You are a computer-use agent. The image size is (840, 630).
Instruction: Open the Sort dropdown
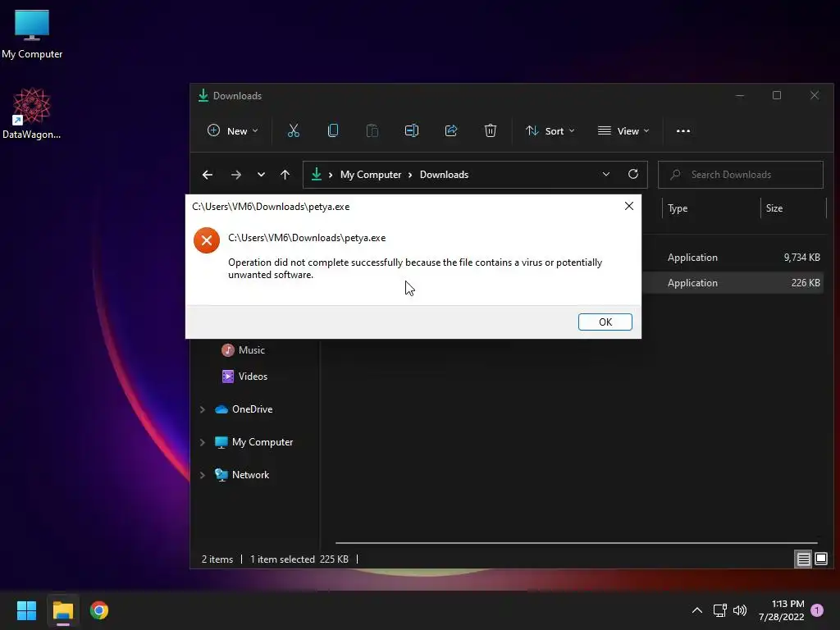coord(550,130)
